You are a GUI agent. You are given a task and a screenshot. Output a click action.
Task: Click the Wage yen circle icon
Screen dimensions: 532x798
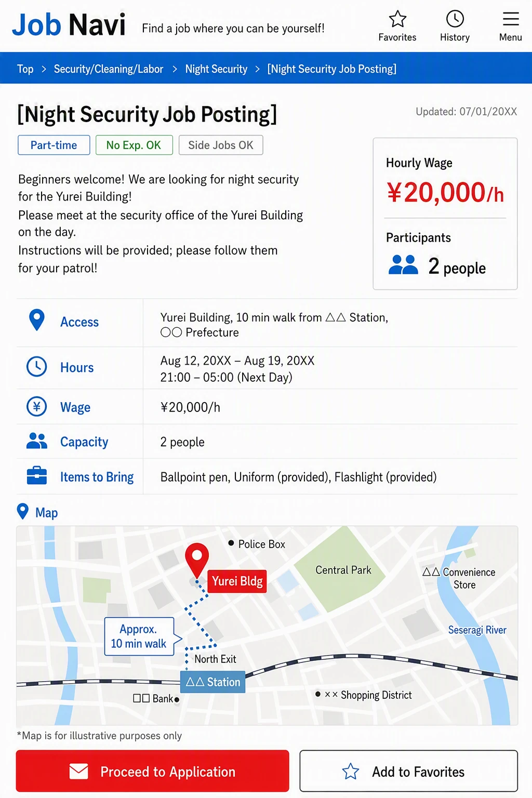[37, 407]
